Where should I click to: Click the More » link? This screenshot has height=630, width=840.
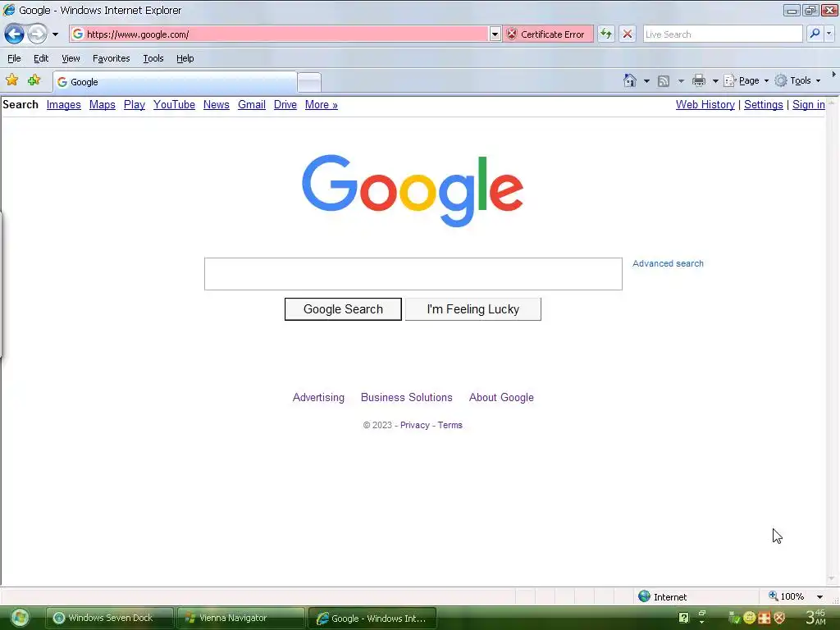click(322, 105)
